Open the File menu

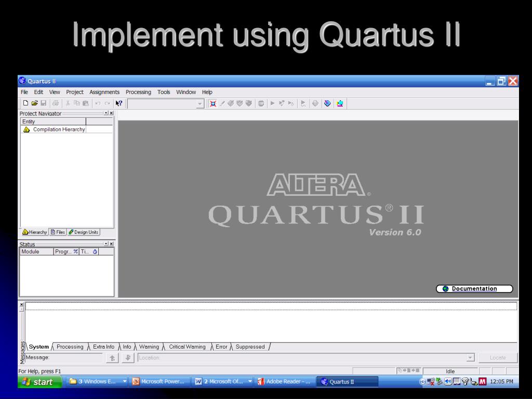click(24, 92)
